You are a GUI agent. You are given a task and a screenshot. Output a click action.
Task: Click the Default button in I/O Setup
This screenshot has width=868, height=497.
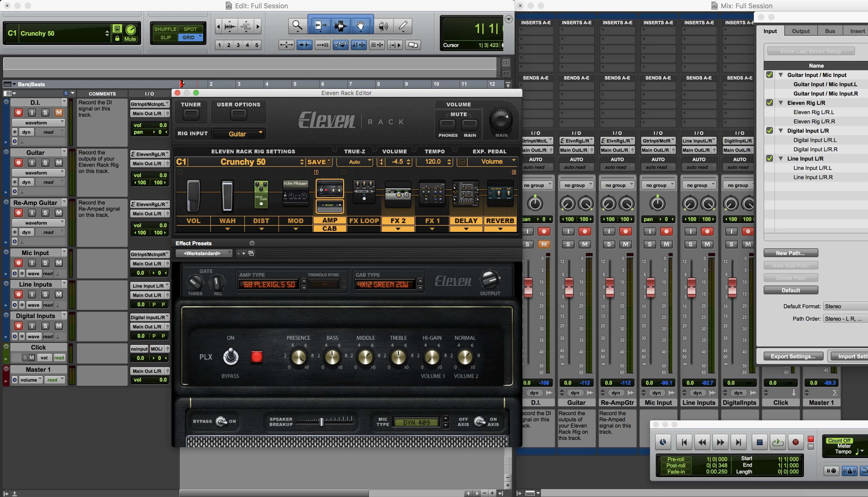(x=791, y=290)
